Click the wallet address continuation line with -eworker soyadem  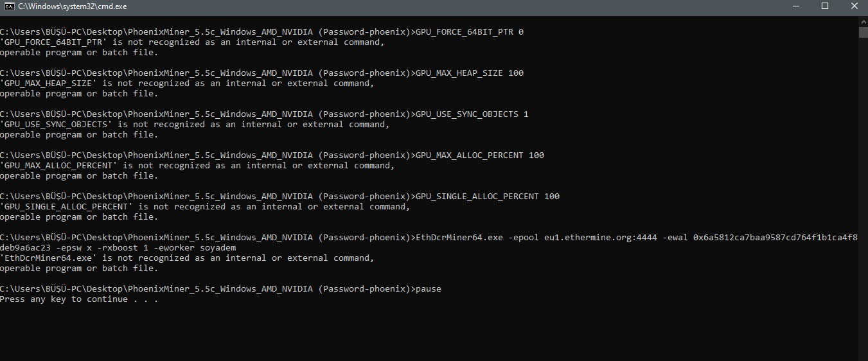coord(118,248)
